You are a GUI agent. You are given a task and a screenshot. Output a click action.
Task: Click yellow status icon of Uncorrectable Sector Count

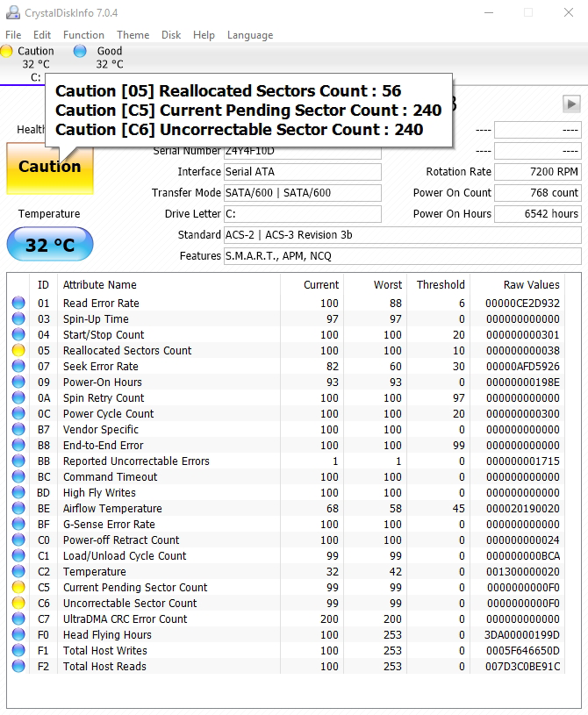click(18, 603)
